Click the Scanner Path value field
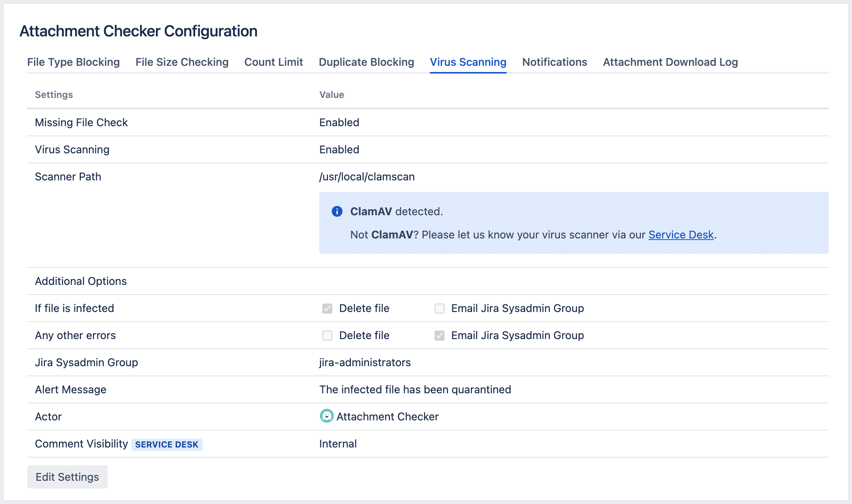The height and width of the screenshot is (504, 852). coord(366,177)
